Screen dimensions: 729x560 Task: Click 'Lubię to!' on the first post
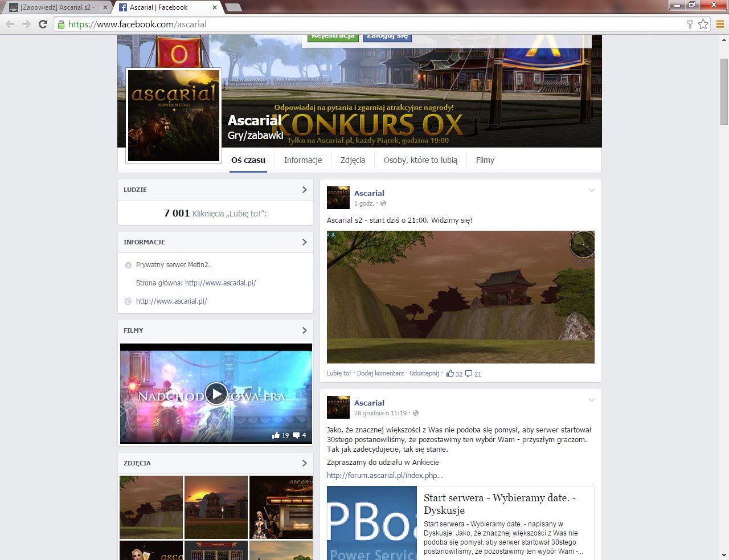point(339,374)
